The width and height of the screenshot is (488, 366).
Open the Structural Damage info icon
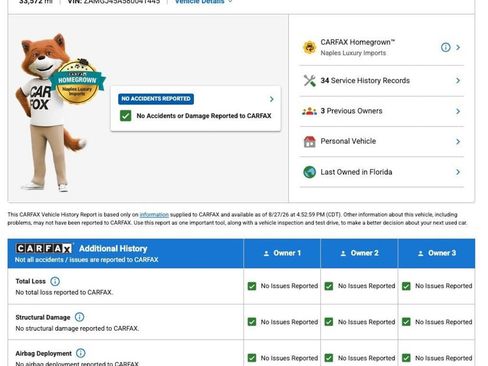pos(79,317)
